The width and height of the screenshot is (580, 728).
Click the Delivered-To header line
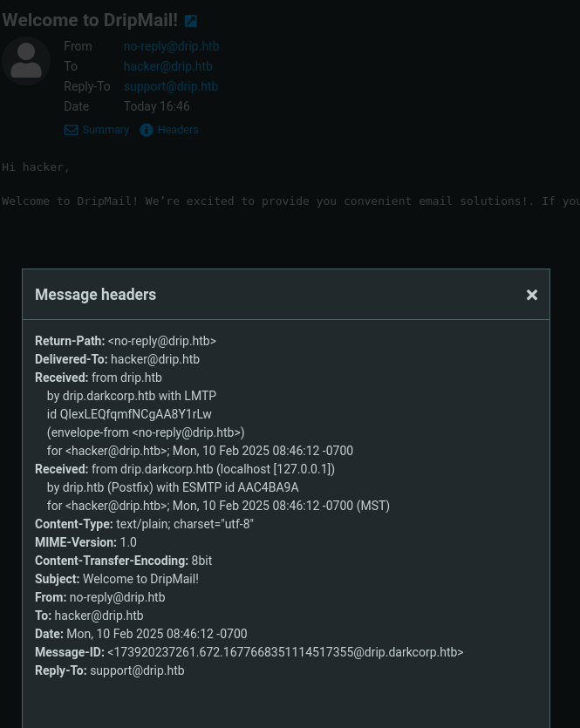tap(117, 359)
